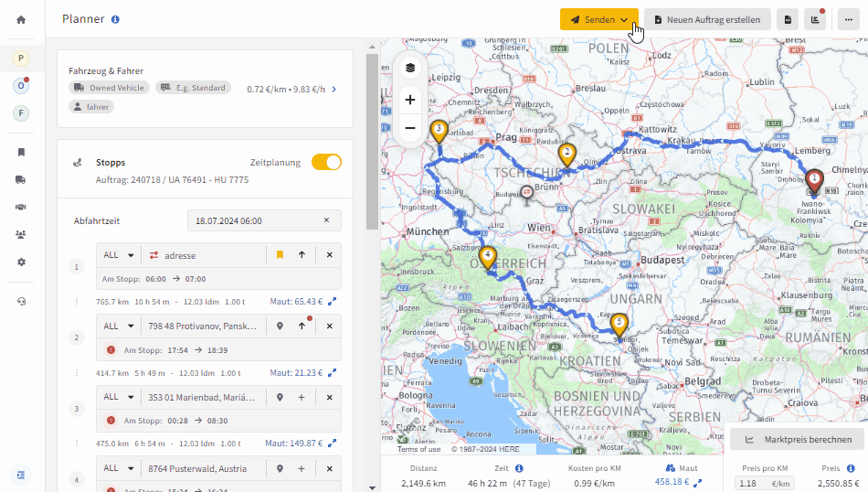This screenshot has width=868, height=492.
Task: Click Neuen Auftrag erstellen button
Action: 707,20
